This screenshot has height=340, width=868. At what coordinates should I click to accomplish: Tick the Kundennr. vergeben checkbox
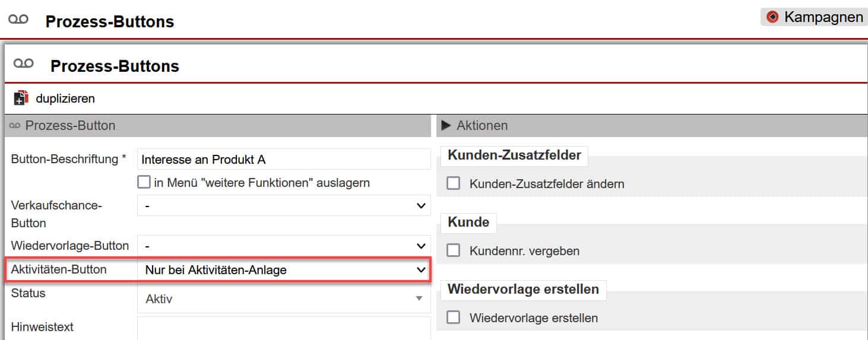454,250
